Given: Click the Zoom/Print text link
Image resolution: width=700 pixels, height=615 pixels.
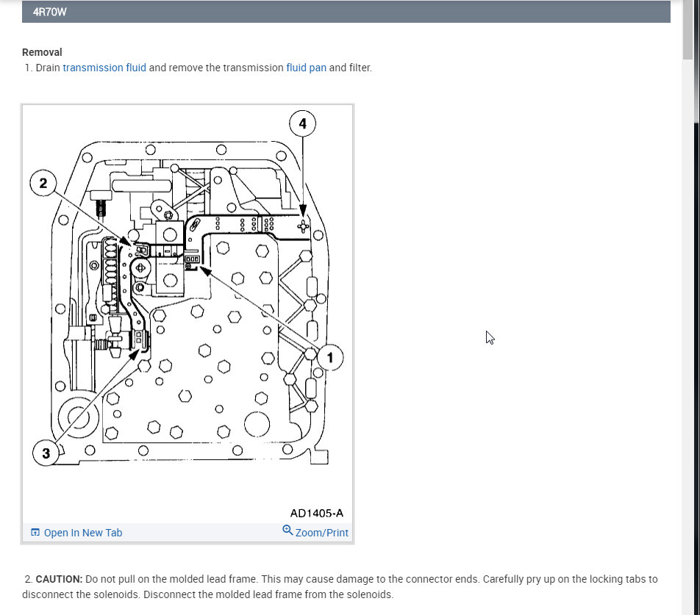Looking at the screenshot, I should [322, 533].
